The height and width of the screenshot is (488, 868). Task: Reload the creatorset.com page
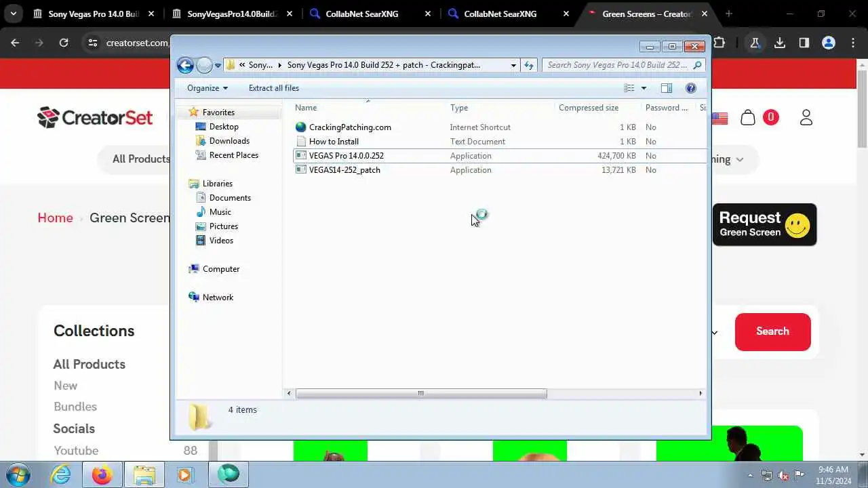[x=64, y=43]
